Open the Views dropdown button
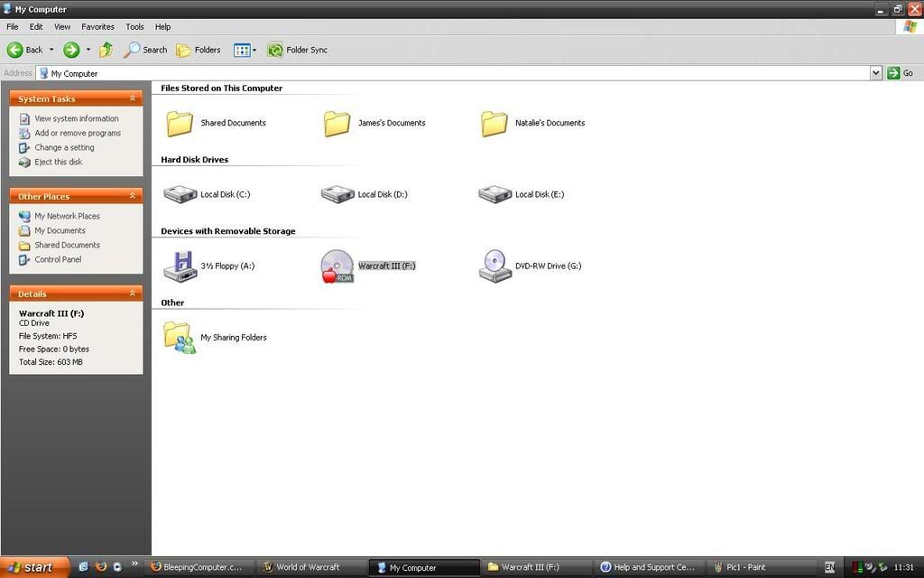 click(x=245, y=51)
